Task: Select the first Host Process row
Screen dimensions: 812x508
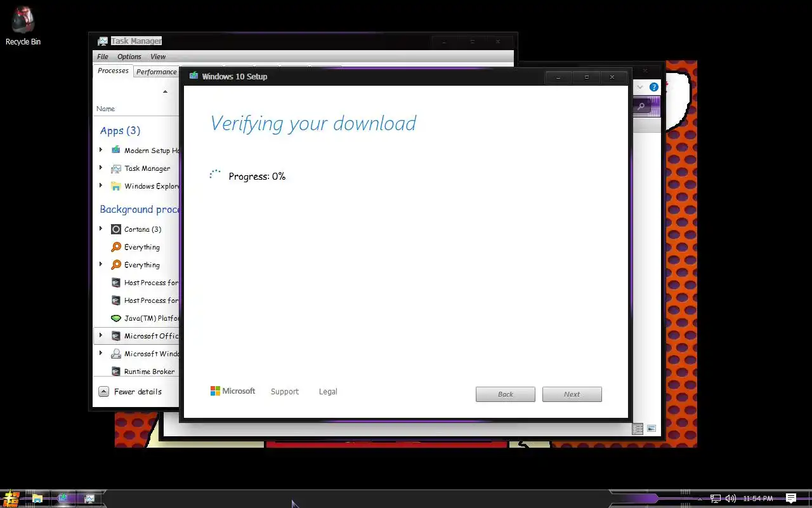Action: 136,283
